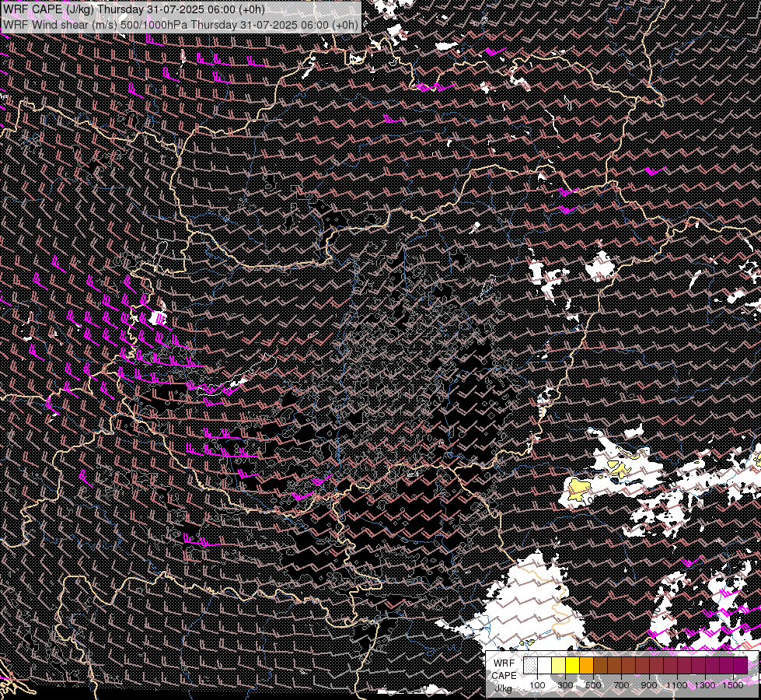Click the legend word CAPE
The width and height of the screenshot is (761, 700).
point(504,676)
